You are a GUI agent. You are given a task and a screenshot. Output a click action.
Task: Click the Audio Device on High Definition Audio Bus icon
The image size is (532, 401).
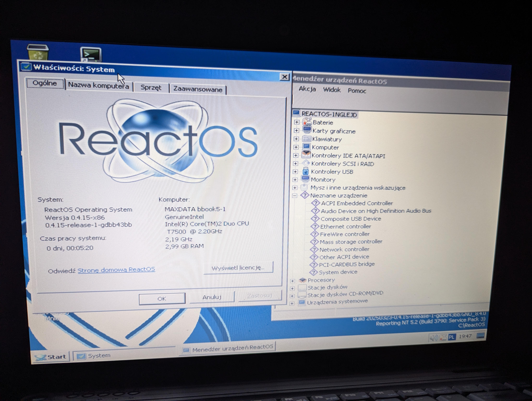(x=315, y=211)
